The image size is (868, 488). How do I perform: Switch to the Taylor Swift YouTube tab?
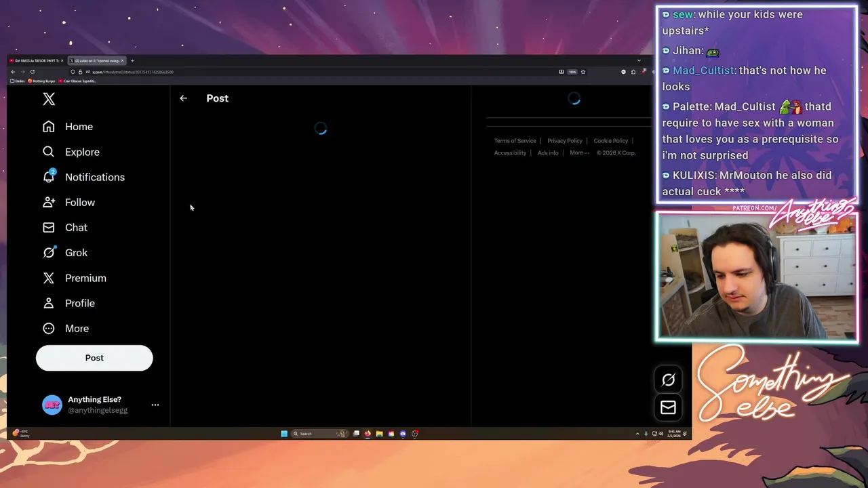[37, 61]
